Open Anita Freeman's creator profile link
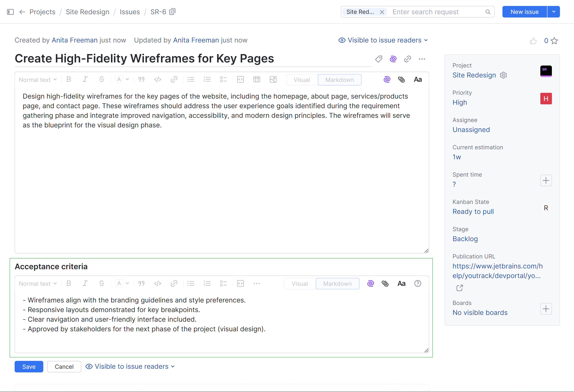The height and width of the screenshot is (392, 574). point(75,40)
